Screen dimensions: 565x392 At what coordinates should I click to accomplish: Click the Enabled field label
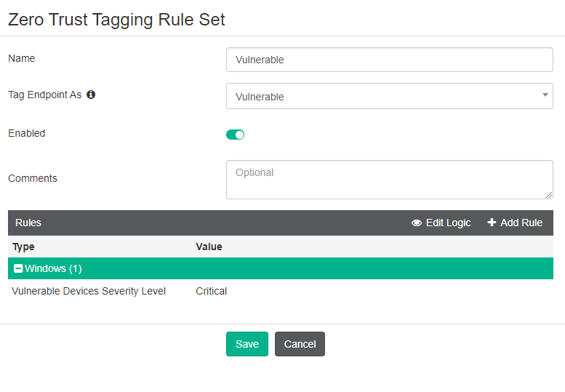[26, 133]
